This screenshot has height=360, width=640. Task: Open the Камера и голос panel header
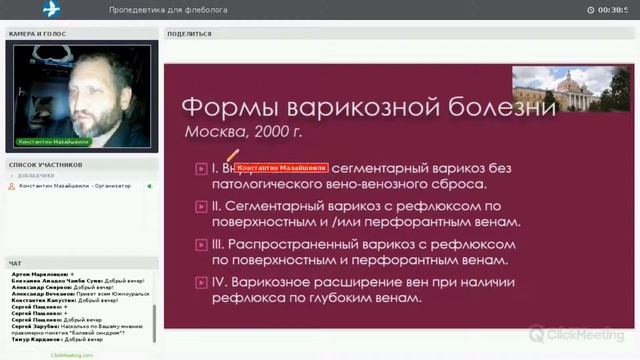(x=82, y=34)
